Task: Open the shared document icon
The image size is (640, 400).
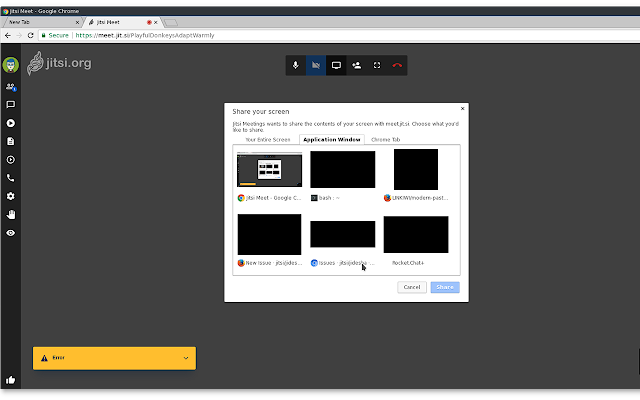Action: [11, 141]
